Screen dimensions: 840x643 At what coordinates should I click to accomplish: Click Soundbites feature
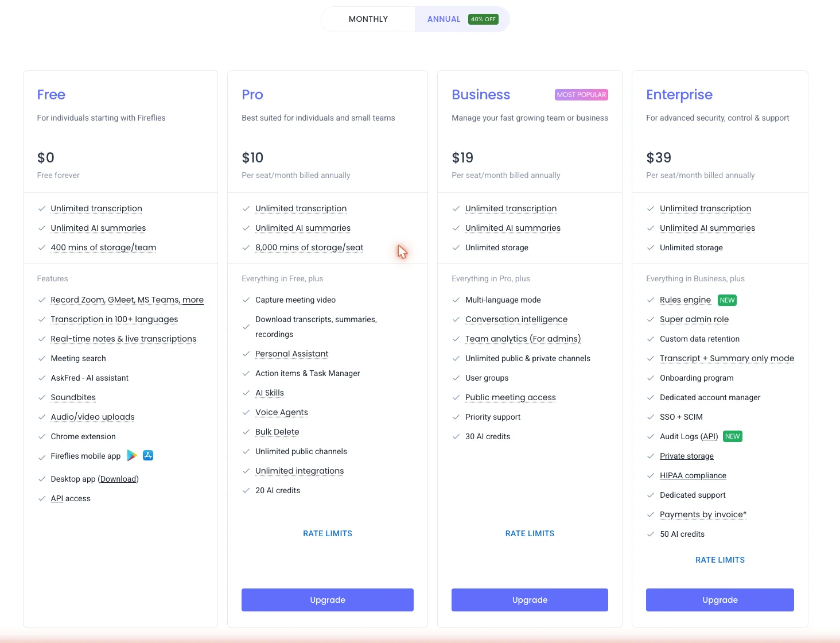point(73,397)
